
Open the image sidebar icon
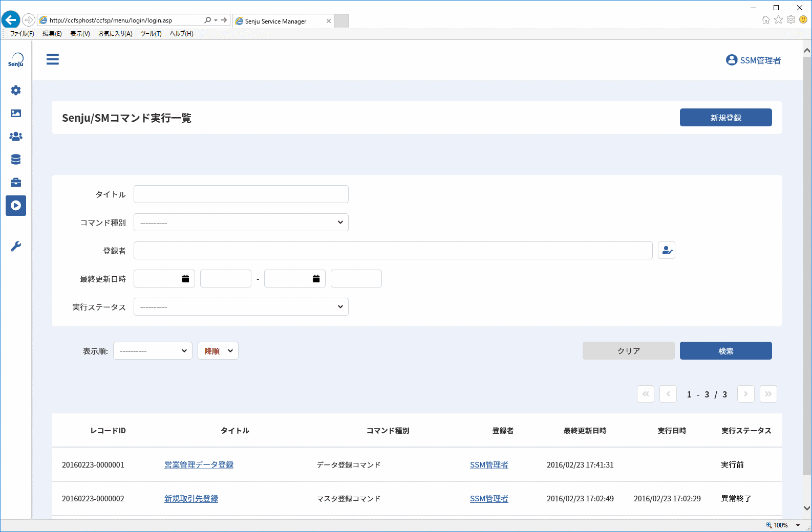[x=16, y=114]
